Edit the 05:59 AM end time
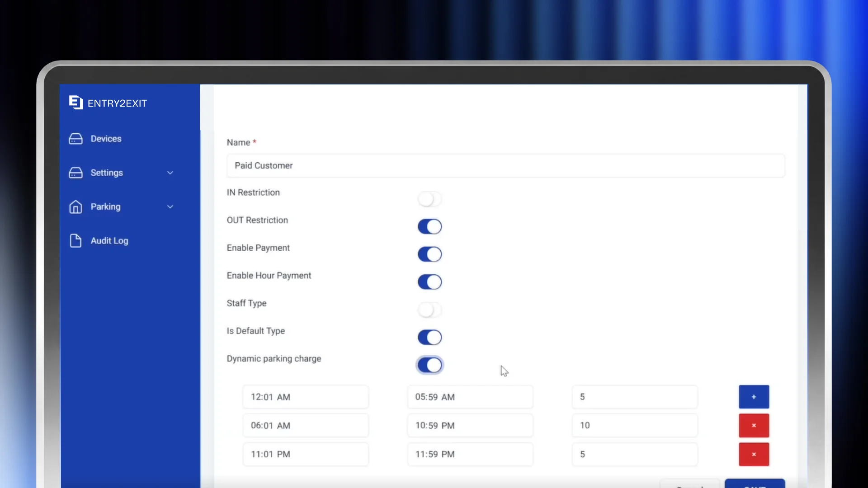 click(470, 397)
